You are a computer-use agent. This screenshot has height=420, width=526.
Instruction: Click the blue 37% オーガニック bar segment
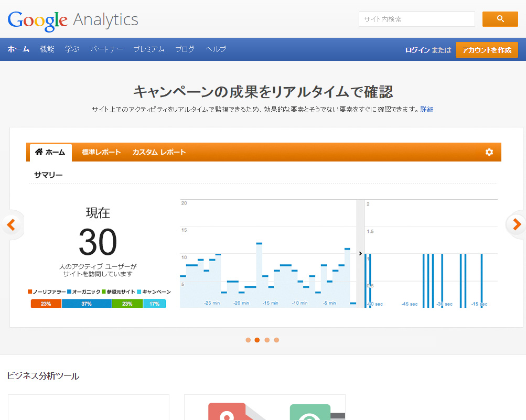tap(87, 304)
